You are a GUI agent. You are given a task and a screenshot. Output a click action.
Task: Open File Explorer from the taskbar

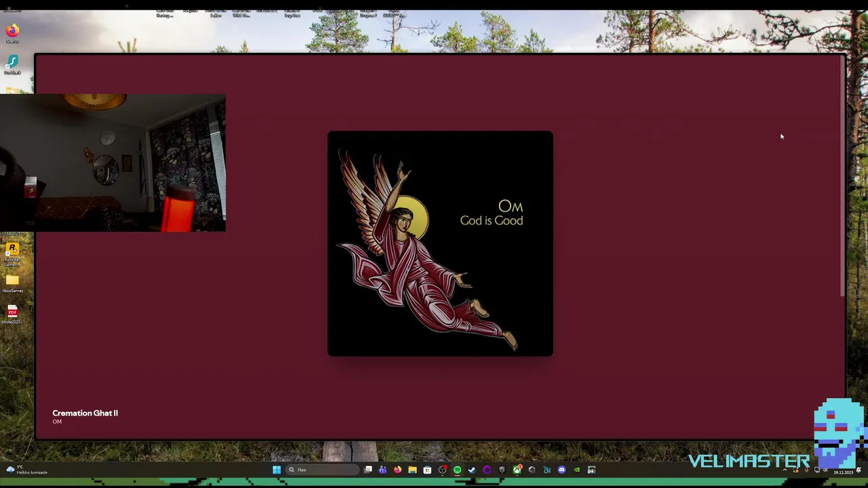tap(412, 470)
